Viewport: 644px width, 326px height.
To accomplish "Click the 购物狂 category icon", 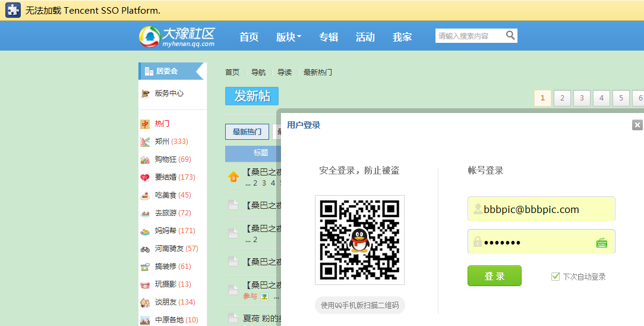I will (x=145, y=160).
